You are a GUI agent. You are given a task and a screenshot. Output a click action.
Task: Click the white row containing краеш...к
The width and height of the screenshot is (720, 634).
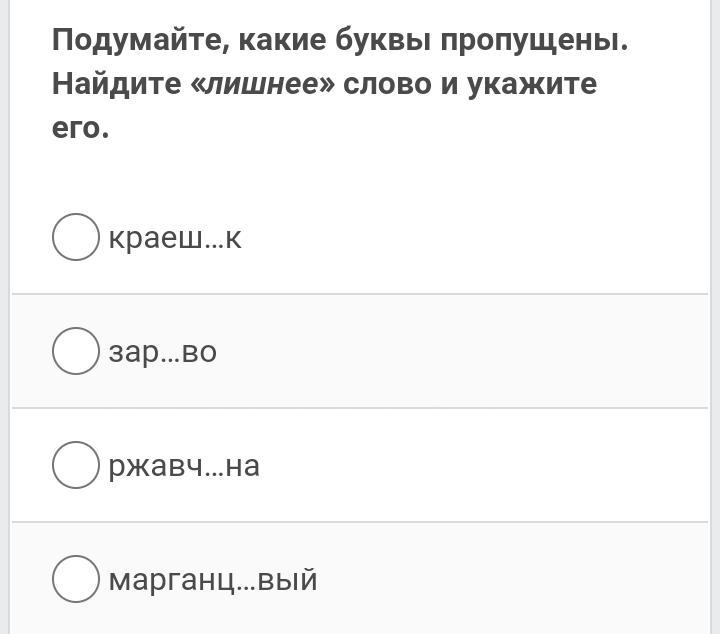click(360, 237)
